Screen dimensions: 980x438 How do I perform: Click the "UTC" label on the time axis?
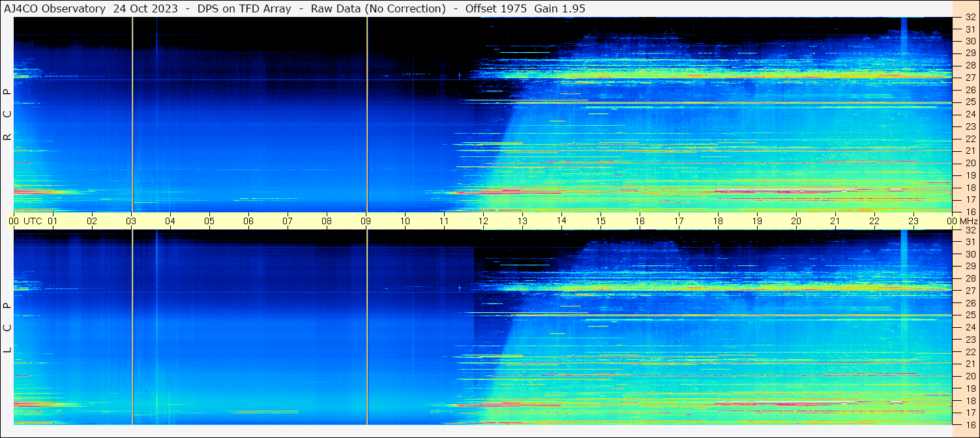(33, 221)
